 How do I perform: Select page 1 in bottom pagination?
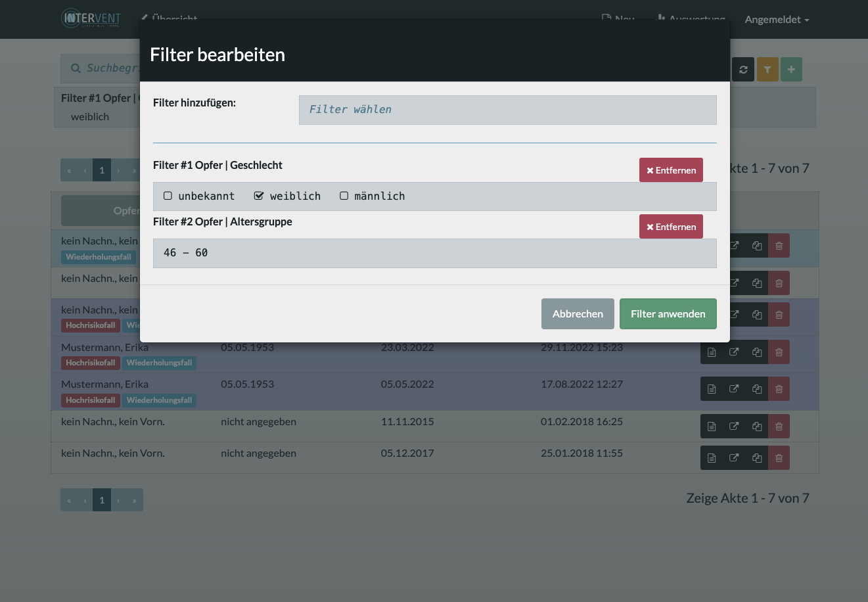click(x=102, y=500)
